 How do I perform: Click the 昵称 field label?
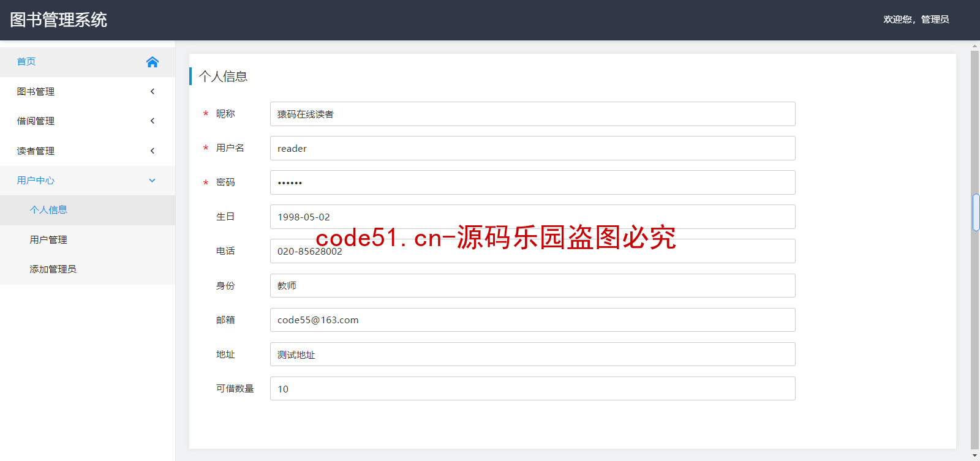tap(225, 114)
